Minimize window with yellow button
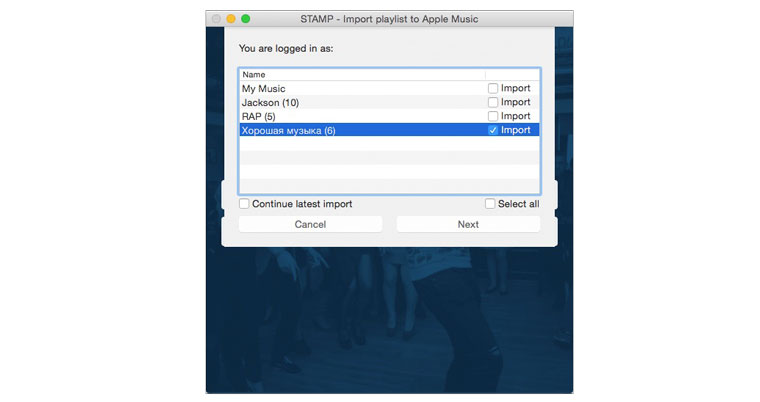 coord(231,19)
